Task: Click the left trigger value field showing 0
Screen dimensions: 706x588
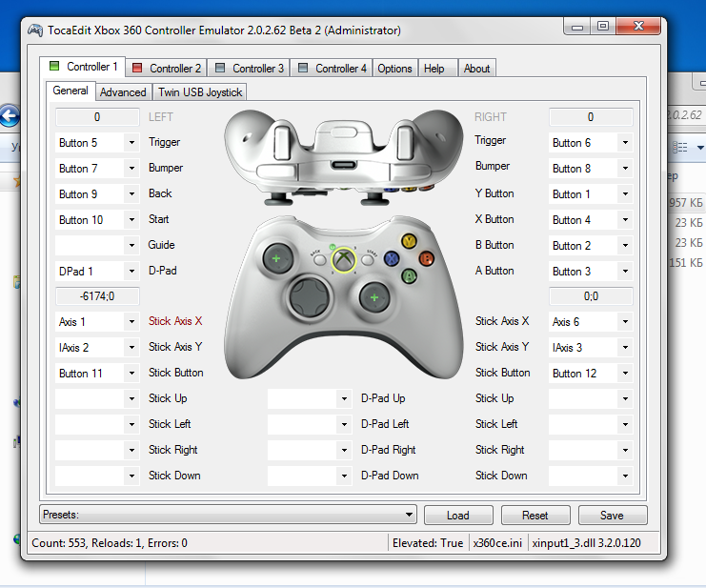Action: coord(97,117)
